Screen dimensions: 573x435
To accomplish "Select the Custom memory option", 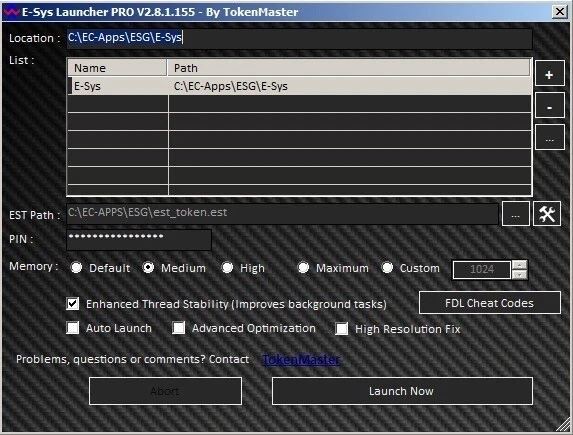I will 387,267.
